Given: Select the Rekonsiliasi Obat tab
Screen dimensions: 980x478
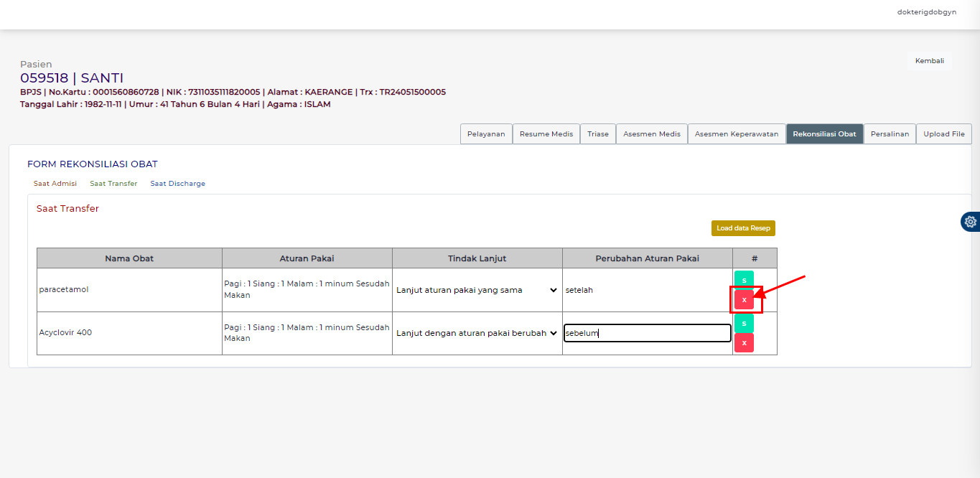Looking at the screenshot, I should (824, 134).
